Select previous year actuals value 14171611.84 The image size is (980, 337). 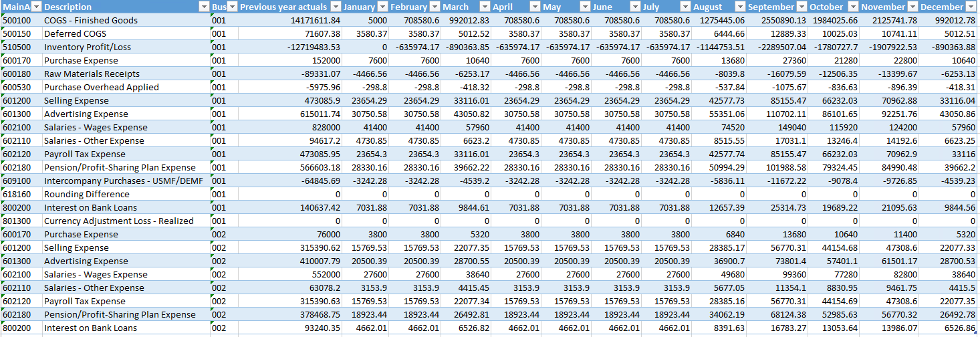click(x=290, y=20)
